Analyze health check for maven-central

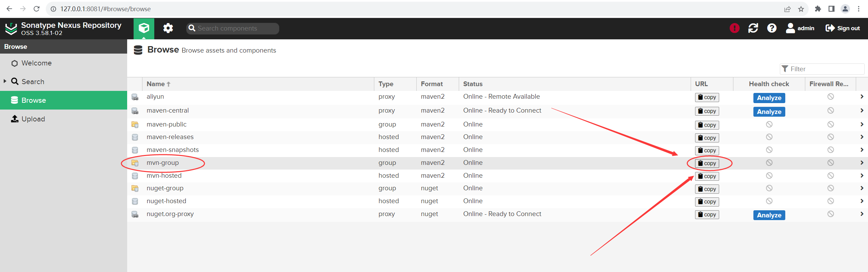(x=769, y=112)
